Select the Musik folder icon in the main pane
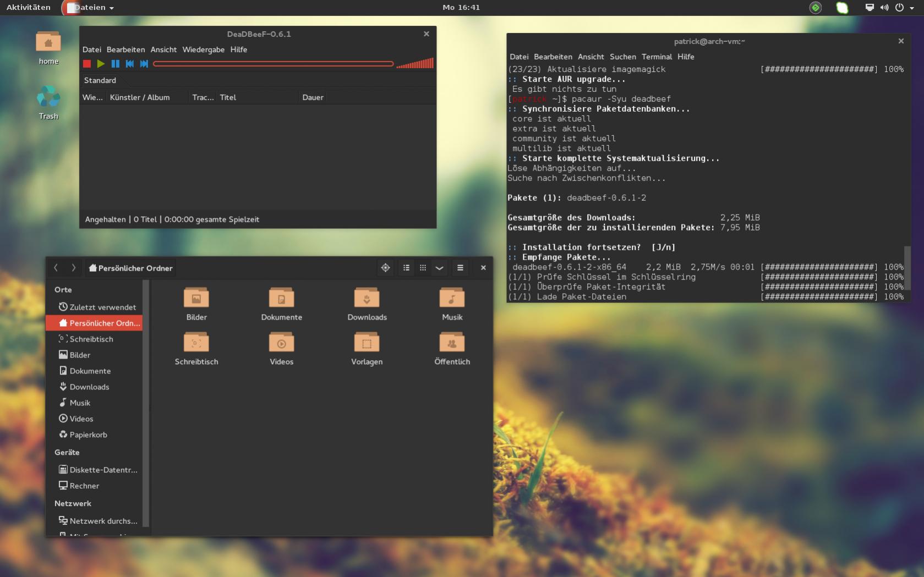The width and height of the screenshot is (924, 577). point(452,298)
